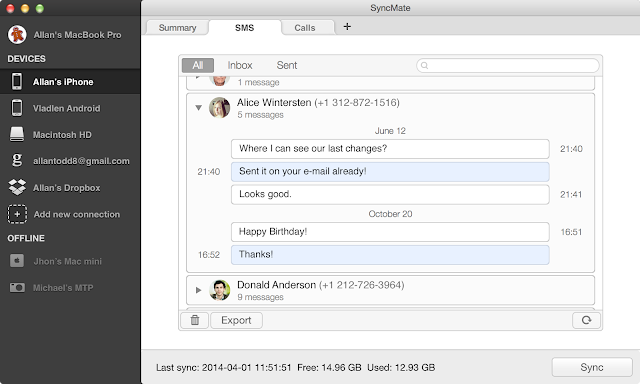
Task: Click the '9 messages' count text
Action: pyautogui.click(x=260, y=297)
